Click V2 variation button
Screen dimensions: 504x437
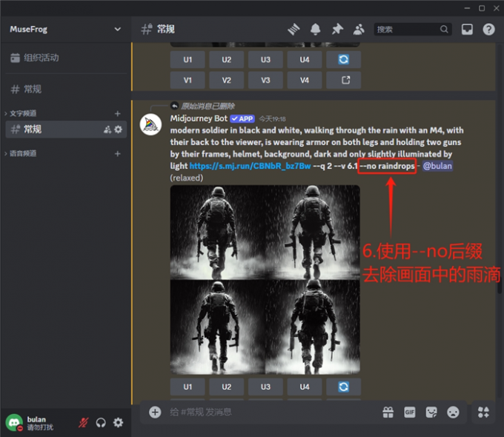(227, 80)
